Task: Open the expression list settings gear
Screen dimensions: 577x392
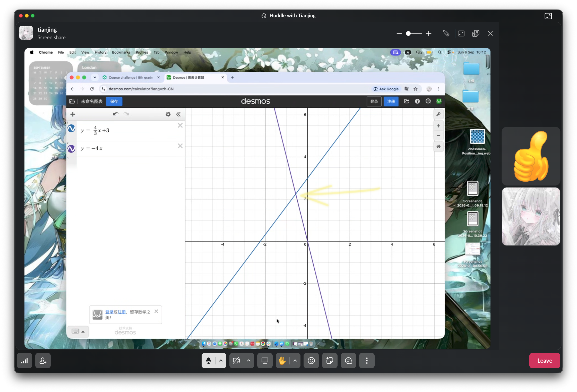Action: click(168, 114)
